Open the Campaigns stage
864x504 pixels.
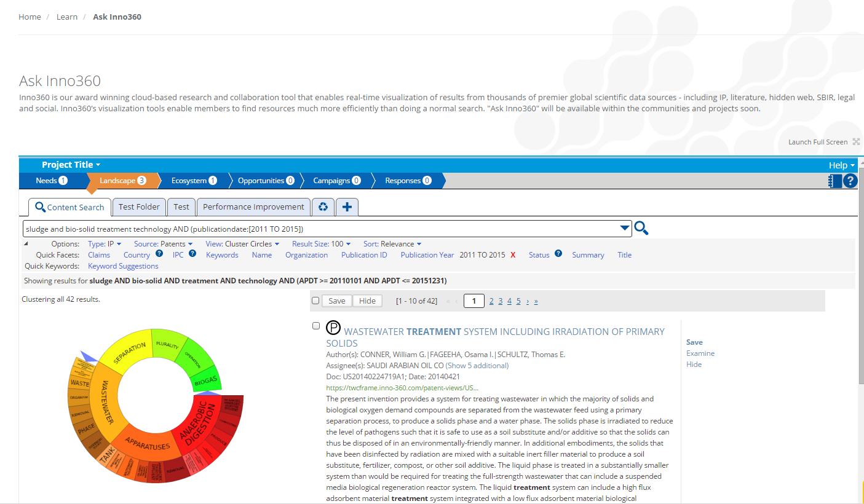(x=336, y=181)
